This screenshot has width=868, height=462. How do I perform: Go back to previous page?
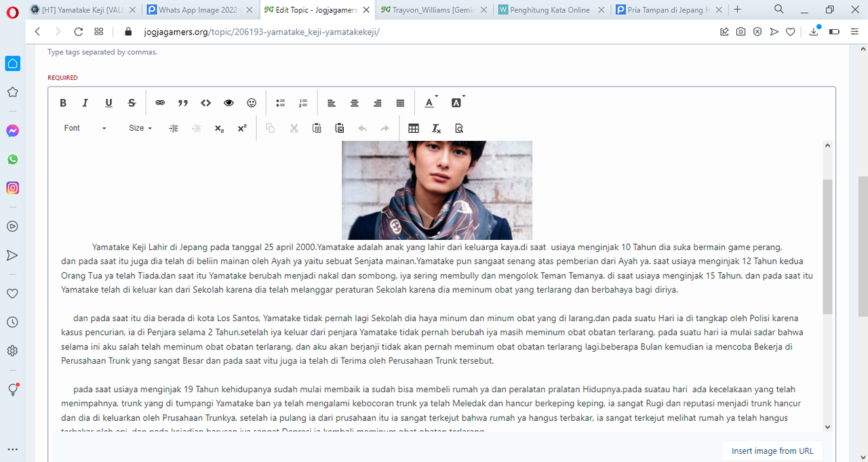(37, 32)
